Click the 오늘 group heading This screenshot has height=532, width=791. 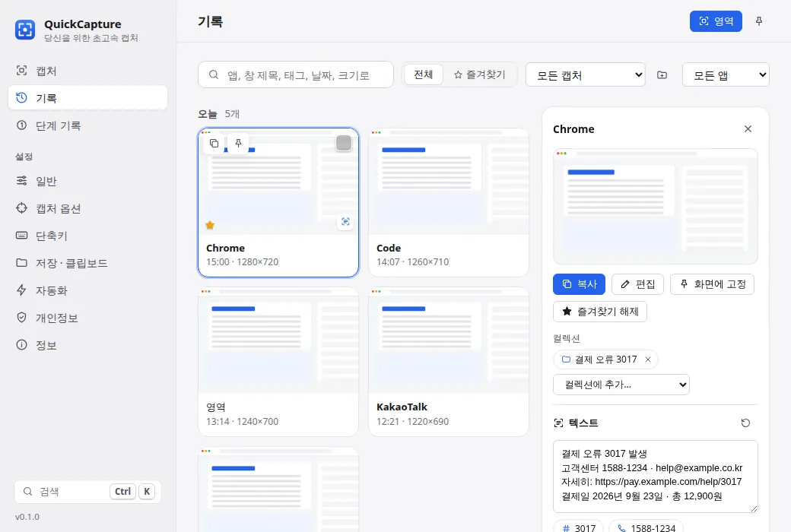pos(208,114)
